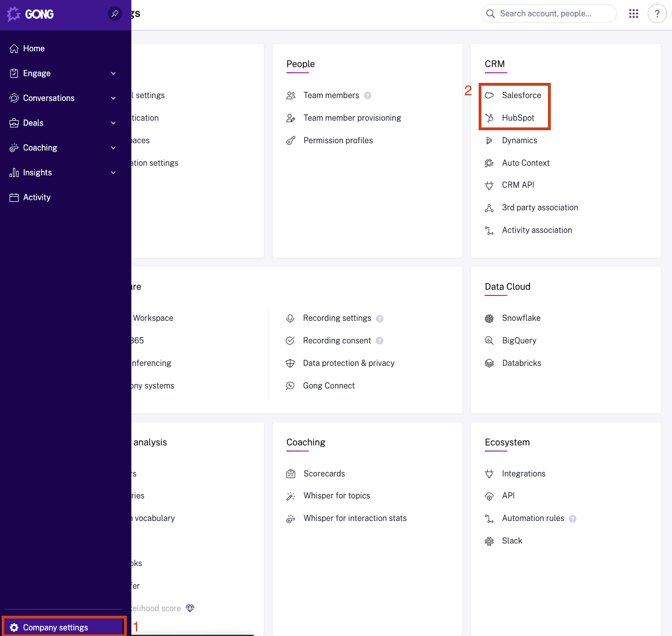Click the Activity association icon
Screen dimensions: 672x636
489,231
